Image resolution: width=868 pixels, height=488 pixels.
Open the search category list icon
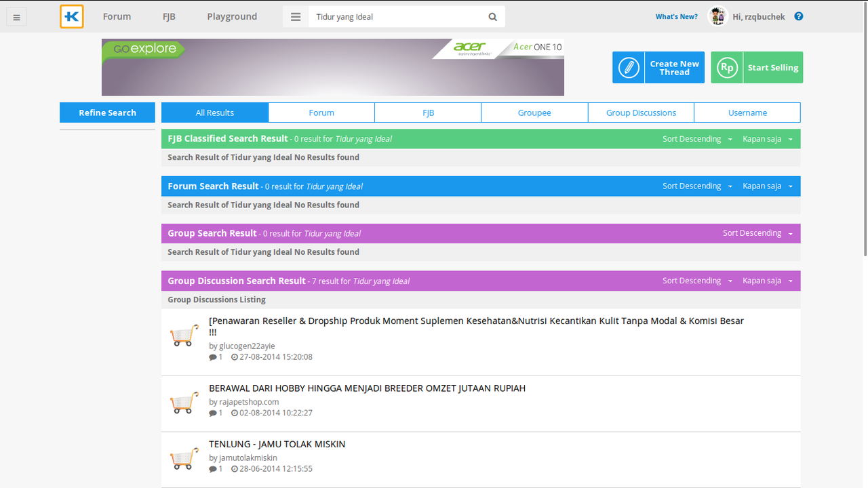coord(296,17)
